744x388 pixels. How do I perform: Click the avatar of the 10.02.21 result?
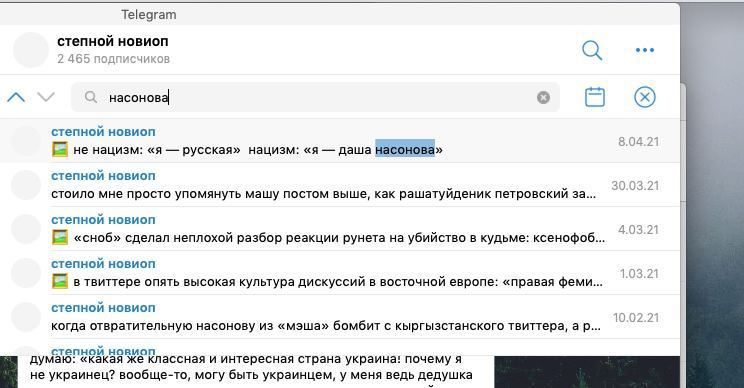pos(26,317)
